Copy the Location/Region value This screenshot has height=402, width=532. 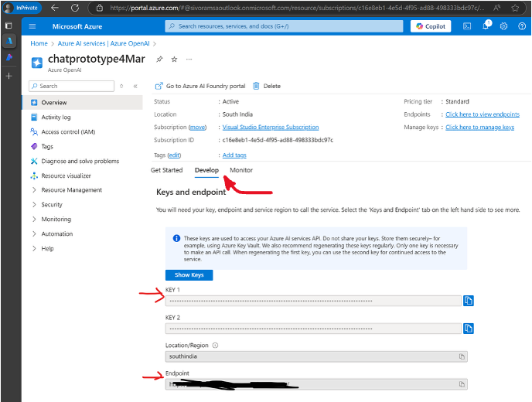click(462, 356)
